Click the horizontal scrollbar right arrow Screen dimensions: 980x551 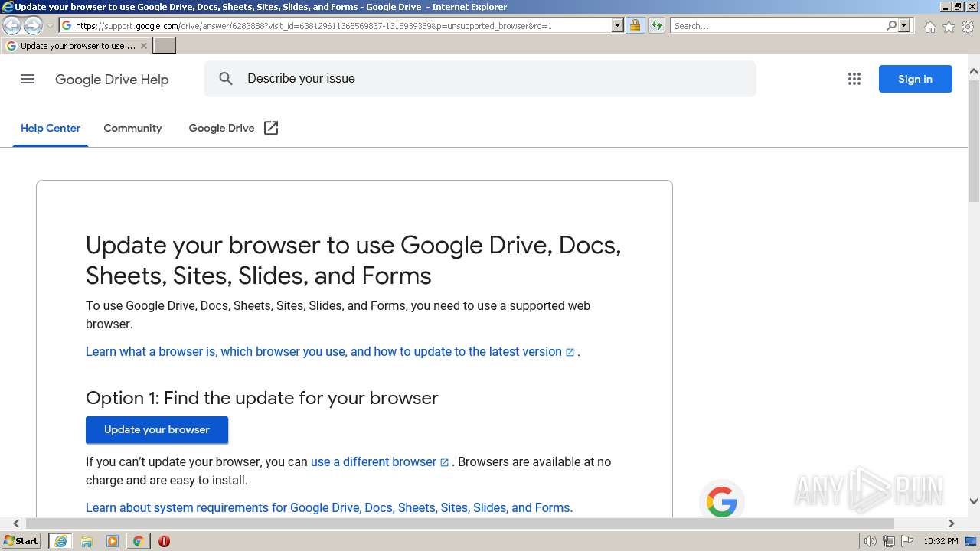[x=951, y=523]
